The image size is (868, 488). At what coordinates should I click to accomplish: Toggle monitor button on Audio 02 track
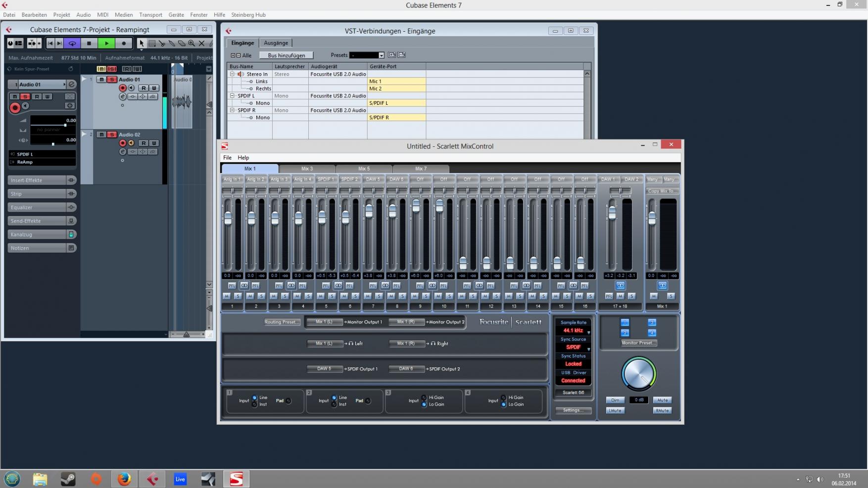(x=131, y=143)
